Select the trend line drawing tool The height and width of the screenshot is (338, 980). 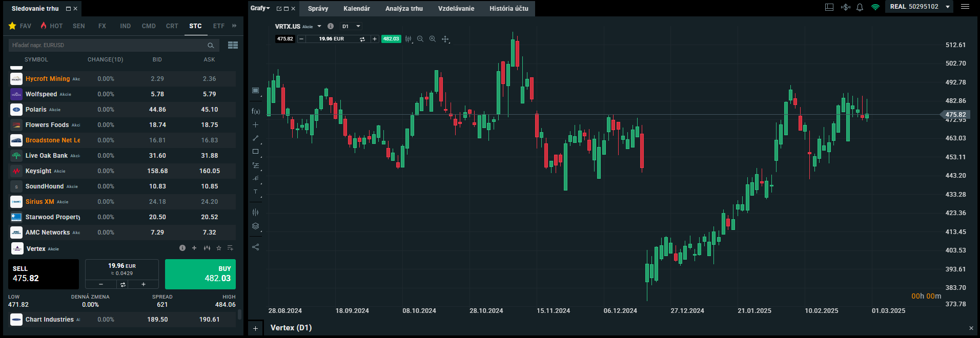pos(255,138)
